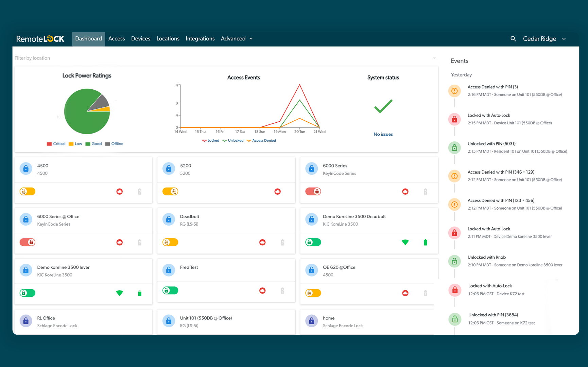Click lock icon on Demo koreline 3500 lever card

[26, 270]
